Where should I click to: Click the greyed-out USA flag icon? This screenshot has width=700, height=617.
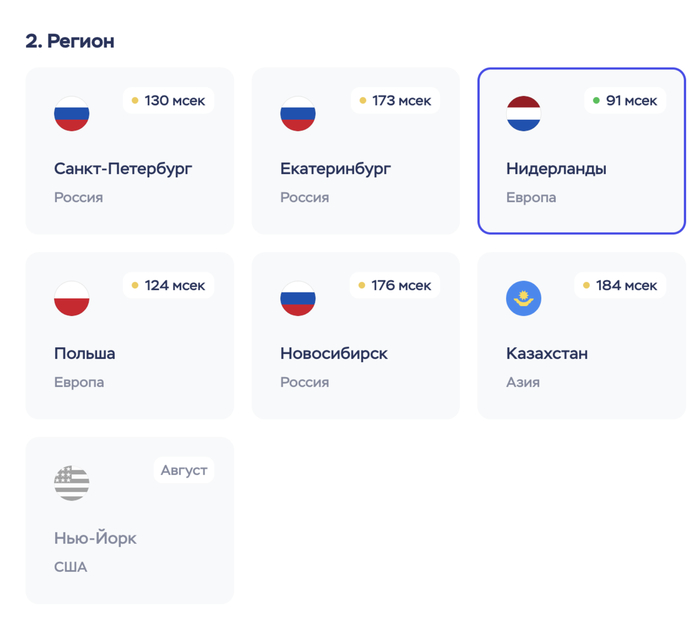coord(72,484)
